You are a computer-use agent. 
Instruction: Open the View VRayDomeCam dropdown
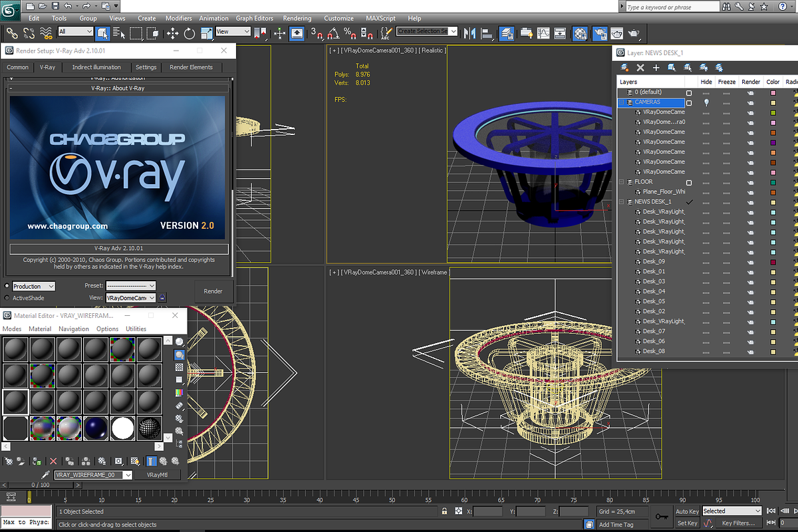click(130, 298)
